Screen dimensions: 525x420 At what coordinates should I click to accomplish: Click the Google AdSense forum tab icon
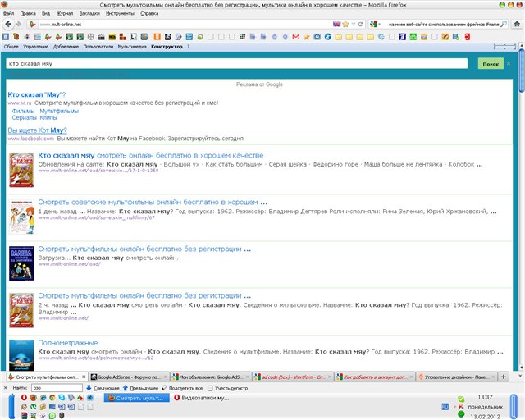pos(93,377)
